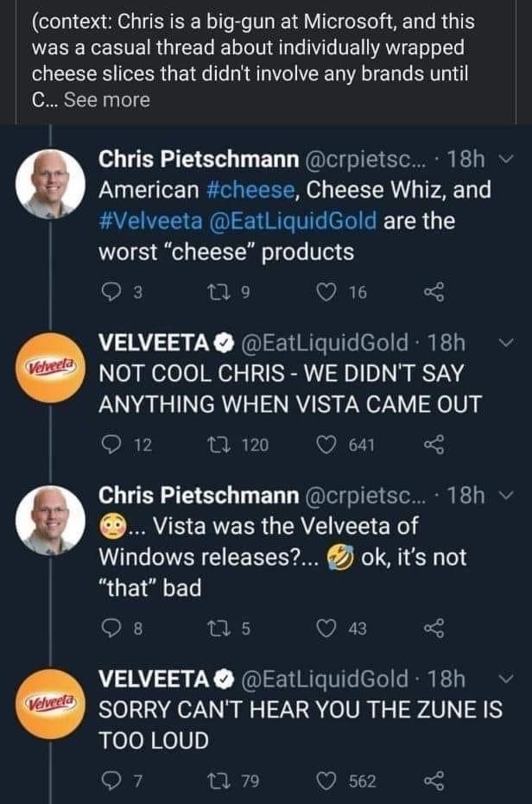Open options chevron on Velveeta's Vista tweet
This screenshot has width=532, height=804.
coord(506,343)
